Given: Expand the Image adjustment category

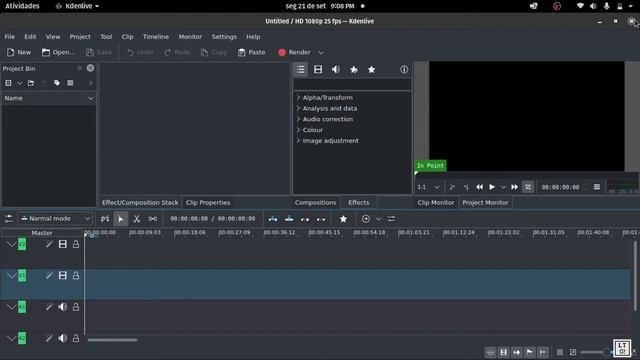Looking at the screenshot, I should tap(298, 140).
